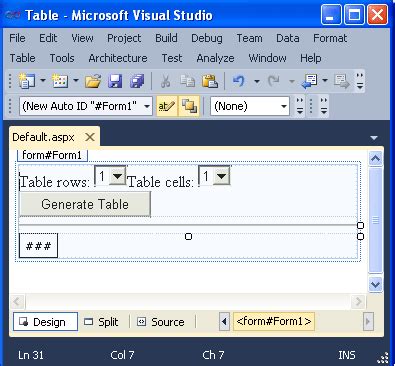Open the Build menu
The height and width of the screenshot is (366, 395).
tap(166, 38)
